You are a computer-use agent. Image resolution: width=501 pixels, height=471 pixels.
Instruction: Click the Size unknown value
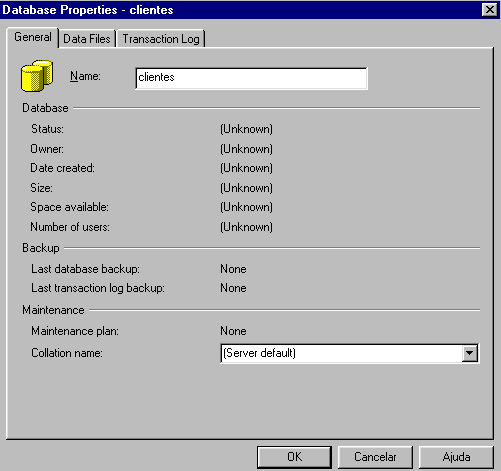pyautogui.click(x=246, y=188)
